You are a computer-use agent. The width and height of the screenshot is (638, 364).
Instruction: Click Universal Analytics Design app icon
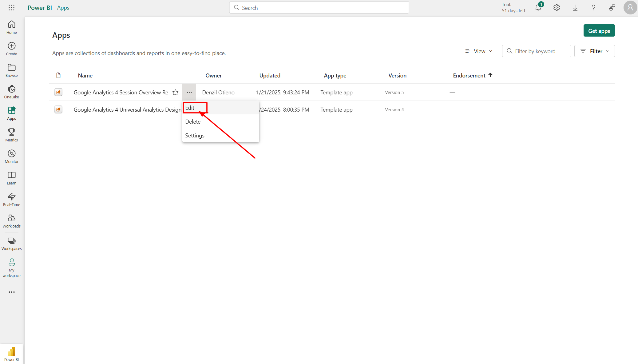tap(58, 109)
